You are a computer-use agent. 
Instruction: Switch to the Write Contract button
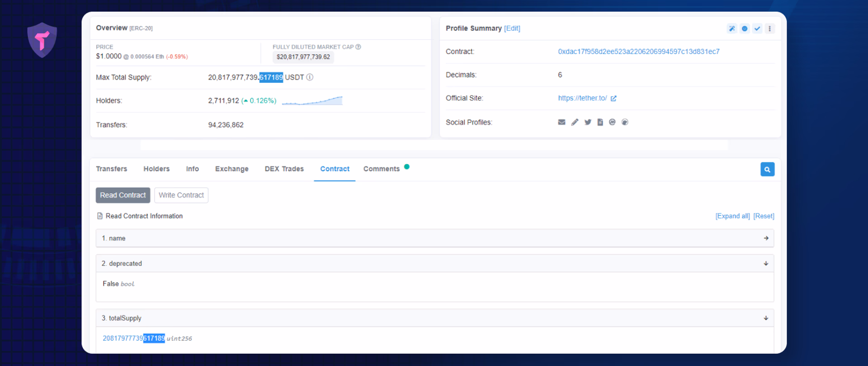181,195
